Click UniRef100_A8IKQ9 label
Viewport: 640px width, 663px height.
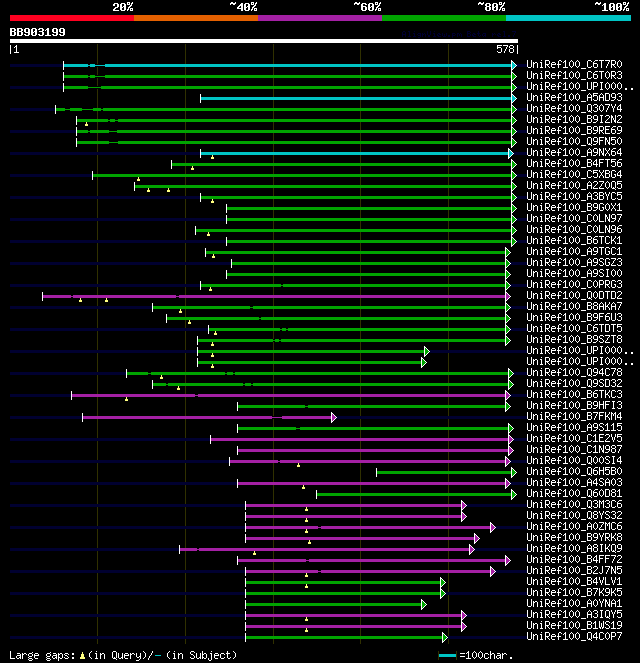point(574,548)
